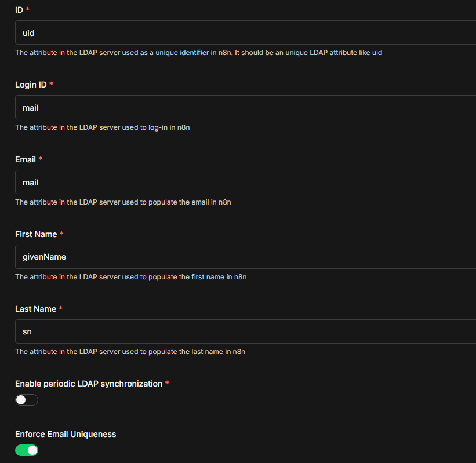The width and height of the screenshot is (476, 463).
Task: Click the populate last name description
Action: (x=130, y=352)
